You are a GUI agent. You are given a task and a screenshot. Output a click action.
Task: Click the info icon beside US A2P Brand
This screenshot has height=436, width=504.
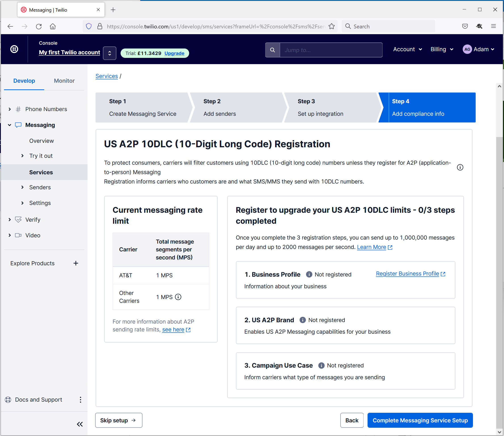pos(302,320)
